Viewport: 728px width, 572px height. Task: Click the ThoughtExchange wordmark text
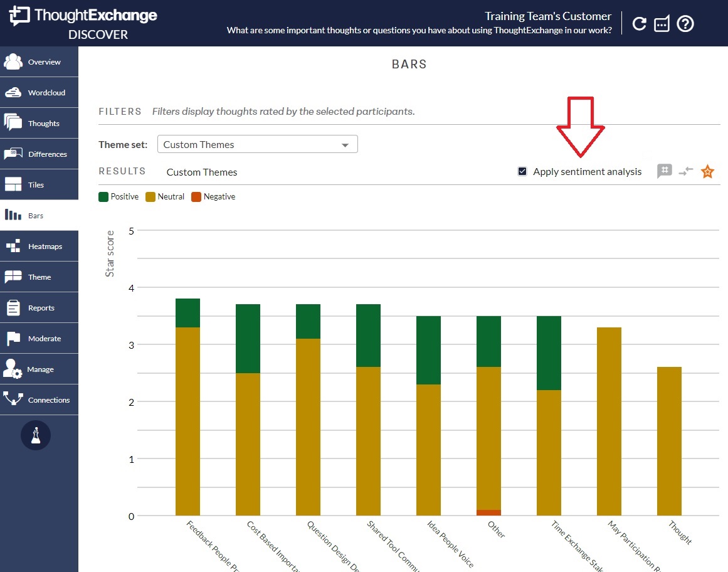pyautogui.click(x=96, y=15)
